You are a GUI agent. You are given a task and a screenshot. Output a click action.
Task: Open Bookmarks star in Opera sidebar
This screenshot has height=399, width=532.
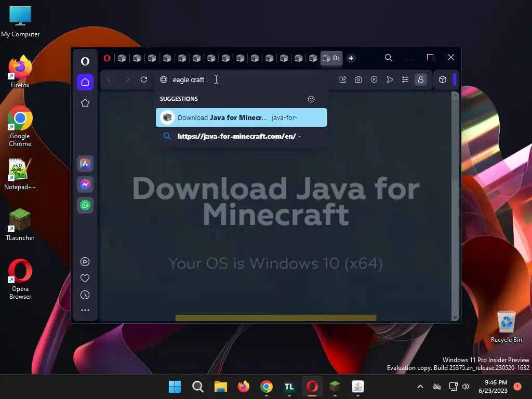[85, 103]
